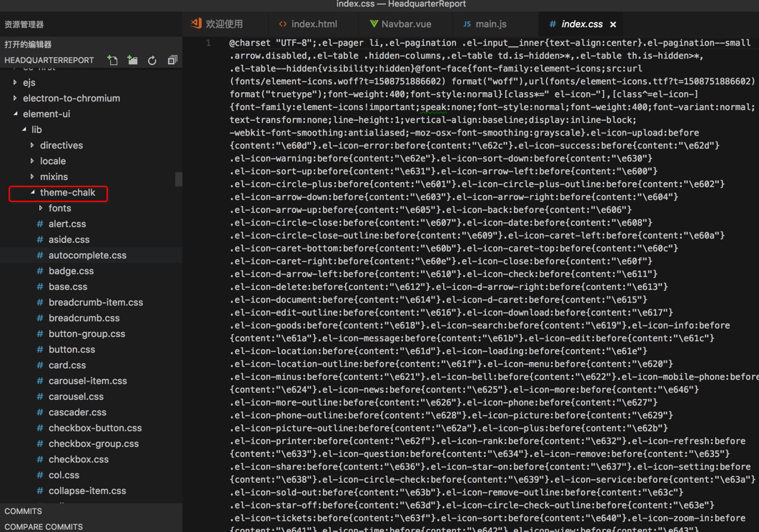Switch to the 欢迎使用 welcome tab

point(217,24)
